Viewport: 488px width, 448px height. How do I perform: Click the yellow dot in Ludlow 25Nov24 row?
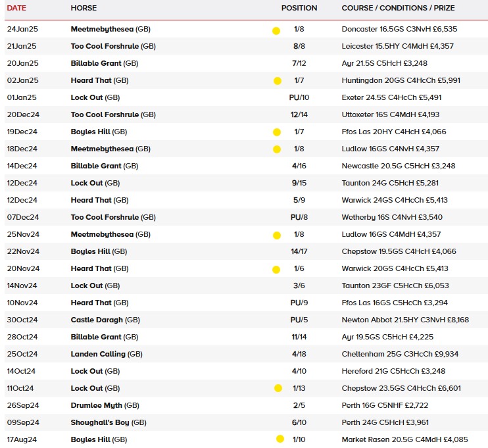[277, 236]
